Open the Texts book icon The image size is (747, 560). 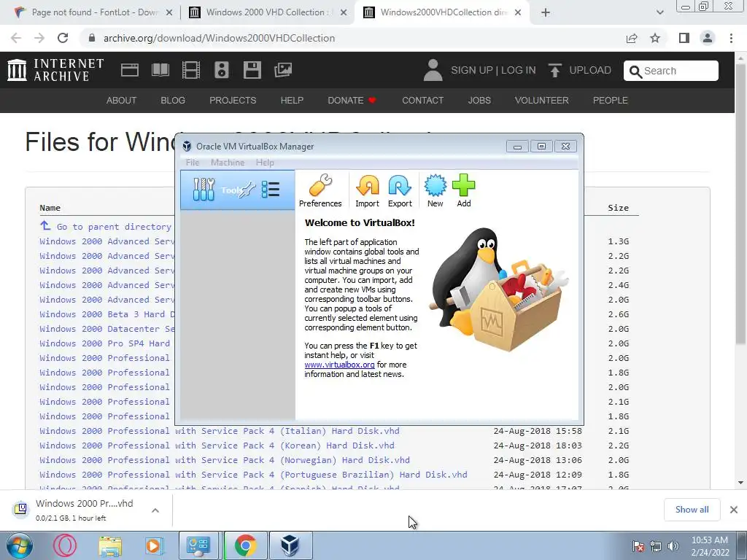pyautogui.click(x=160, y=70)
